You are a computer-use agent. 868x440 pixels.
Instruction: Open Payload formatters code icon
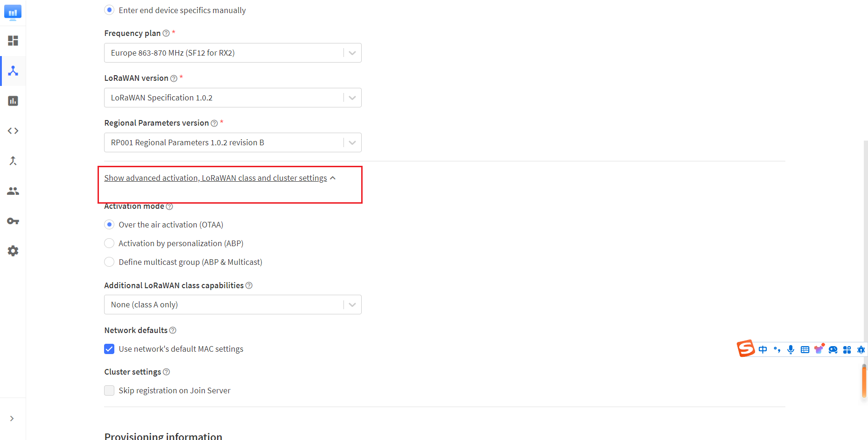tap(13, 131)
